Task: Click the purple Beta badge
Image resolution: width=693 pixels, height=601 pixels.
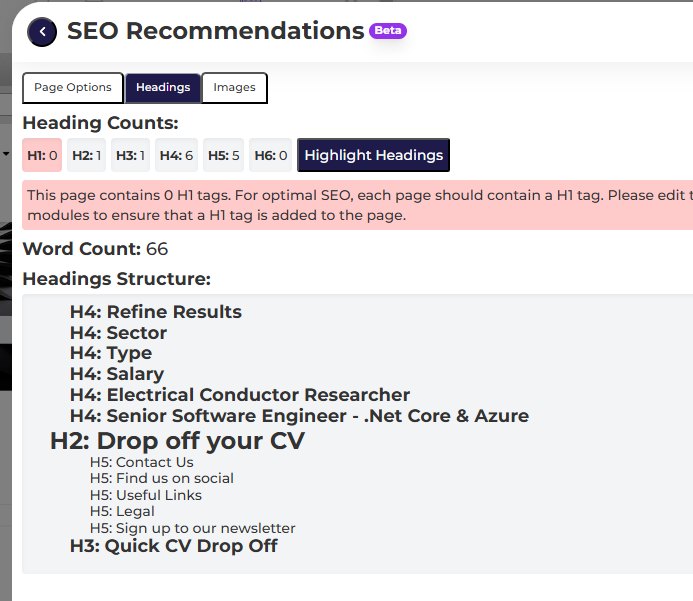Action: pos(388,30)
